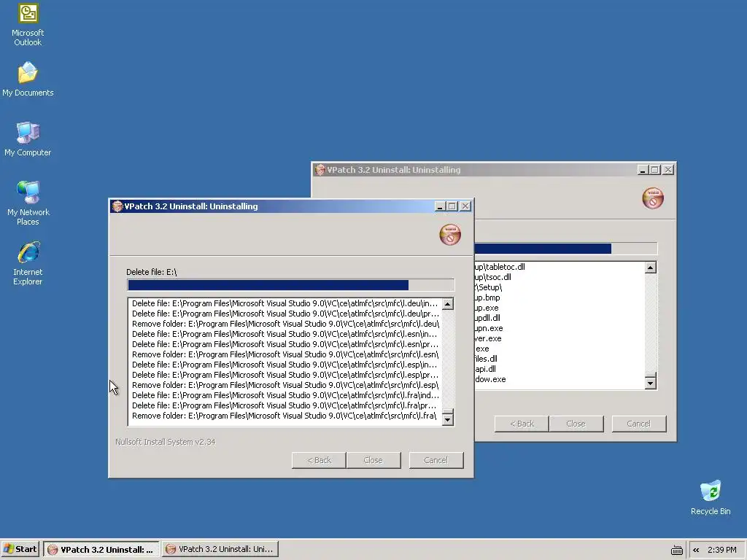
Task: Select the 'Remove folder: ...\mfc\l.esn\' log line
Action: (285, 354)
